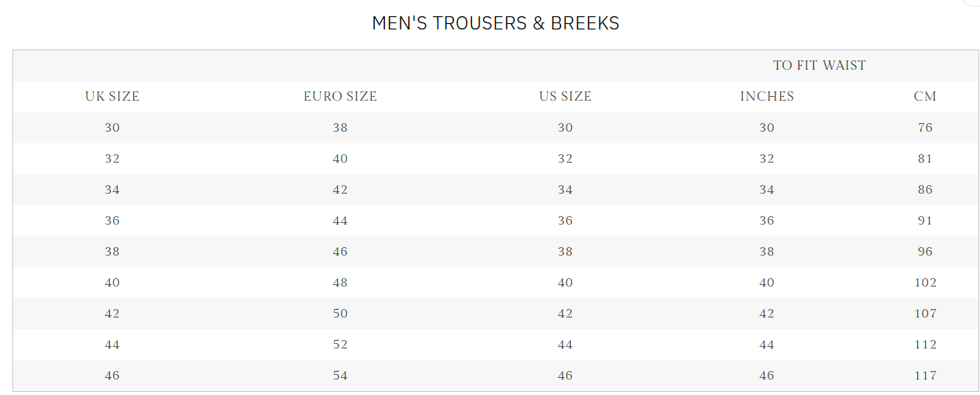This screenshot has width=980, height=395.
Task: Click the TO FIT WAIST header label
Action: 819,66
